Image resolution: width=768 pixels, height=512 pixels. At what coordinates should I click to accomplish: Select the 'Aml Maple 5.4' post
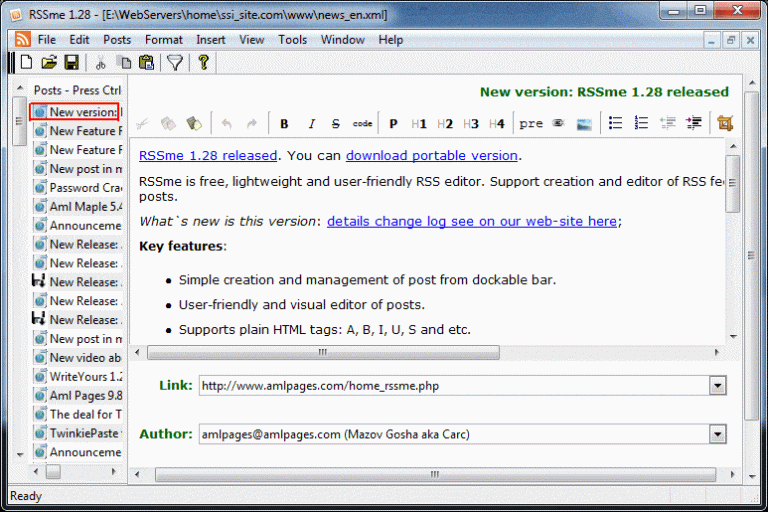click(78, 207)
